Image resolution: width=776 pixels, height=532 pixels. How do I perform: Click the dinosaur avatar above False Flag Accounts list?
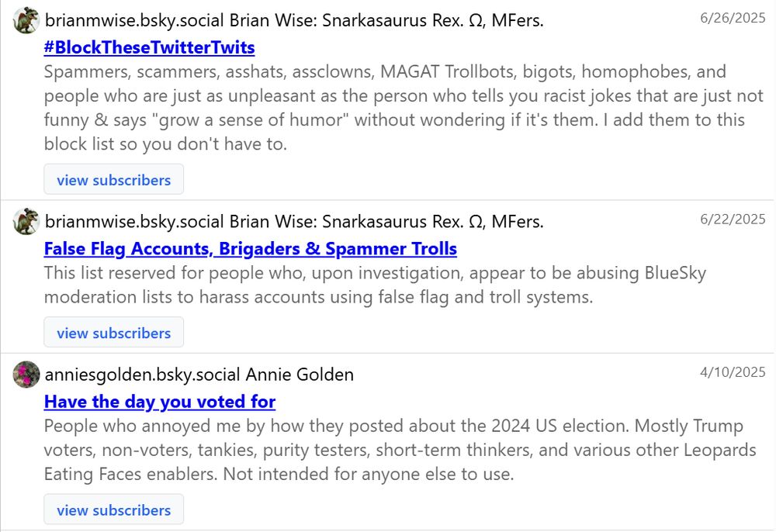point(26,222)
